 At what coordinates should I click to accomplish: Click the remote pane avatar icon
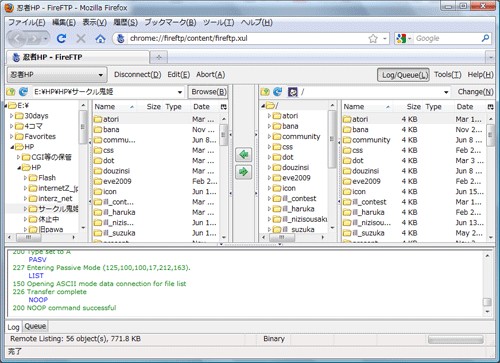coord(293,92)
